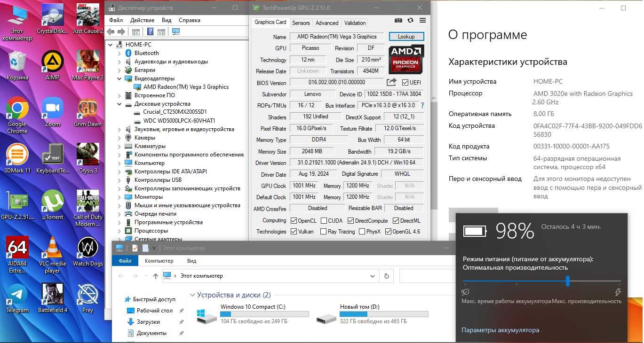Open the Recycle Bin (Корзина) icon
The height and width of the screenshot is (343, 644).
point(17,65)
